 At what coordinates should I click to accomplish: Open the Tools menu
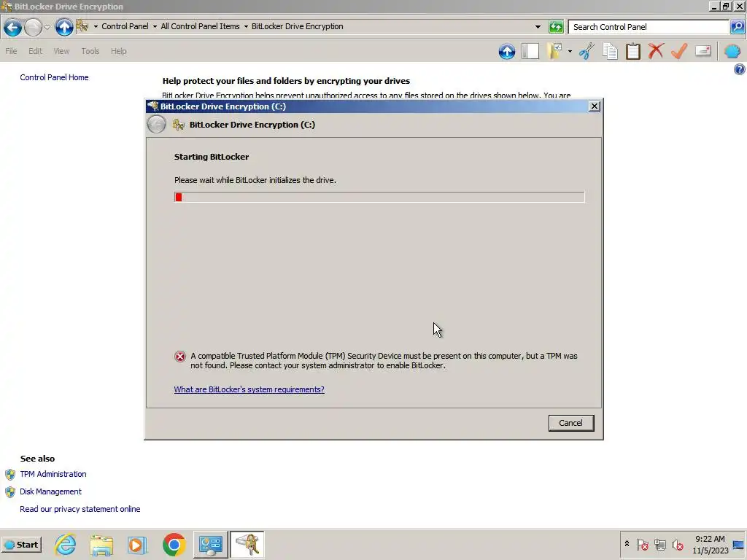point(90,51)
